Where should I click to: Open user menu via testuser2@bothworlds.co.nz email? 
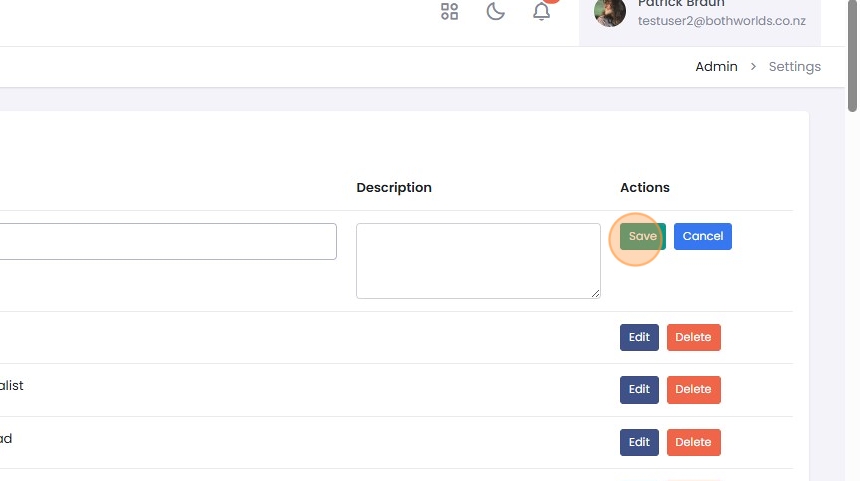(x=721, y=21)
